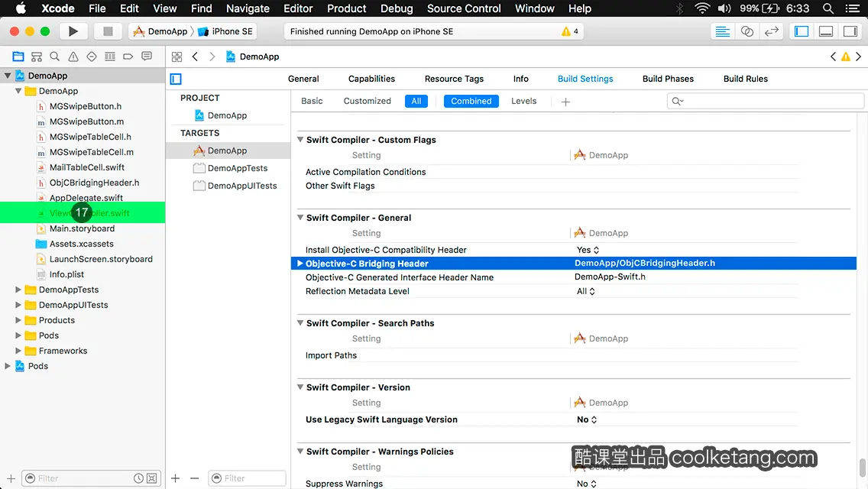Open the General tab

tap(303, 79)
